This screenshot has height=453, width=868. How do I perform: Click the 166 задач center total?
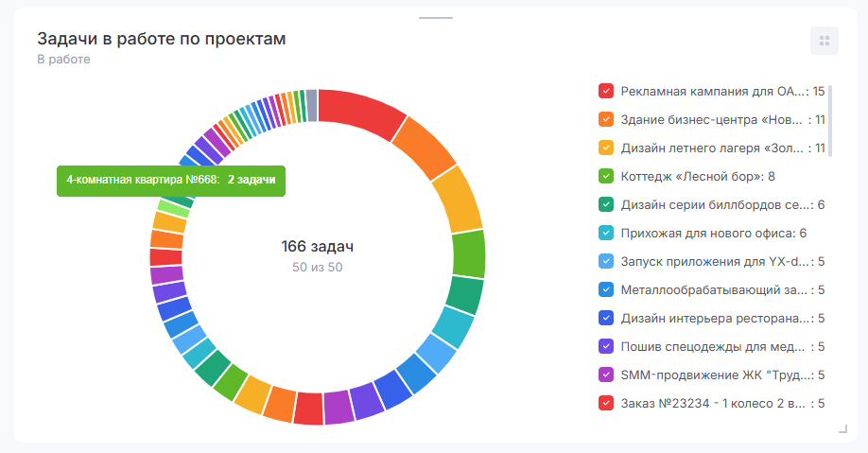coord(317,247)
